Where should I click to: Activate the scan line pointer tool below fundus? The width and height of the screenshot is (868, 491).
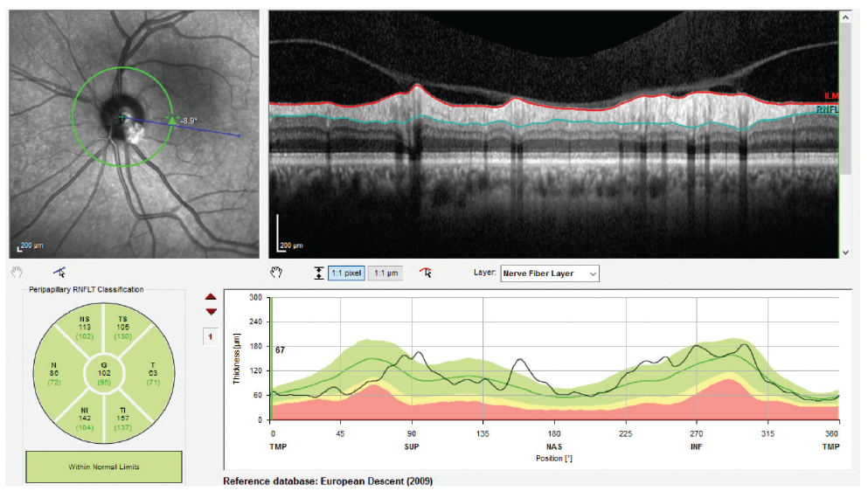coord(59,272)
